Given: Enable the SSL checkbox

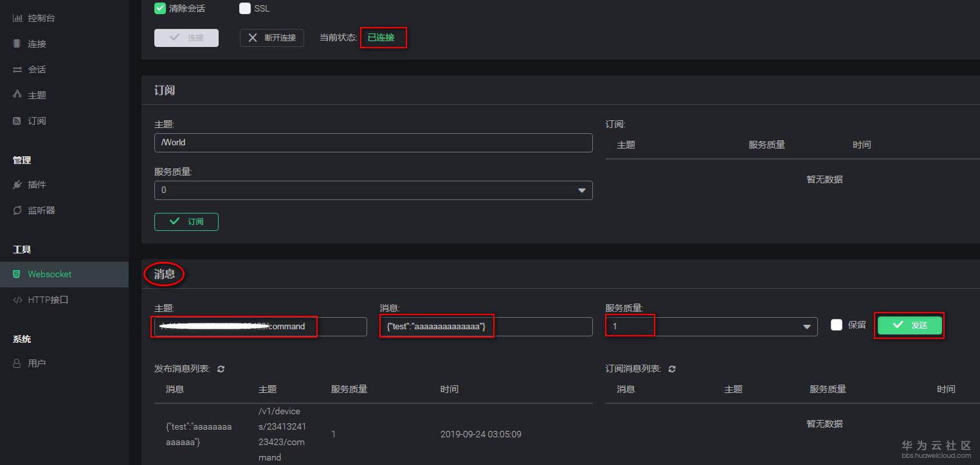Looking at the screenshot, I should pos(244,8).
